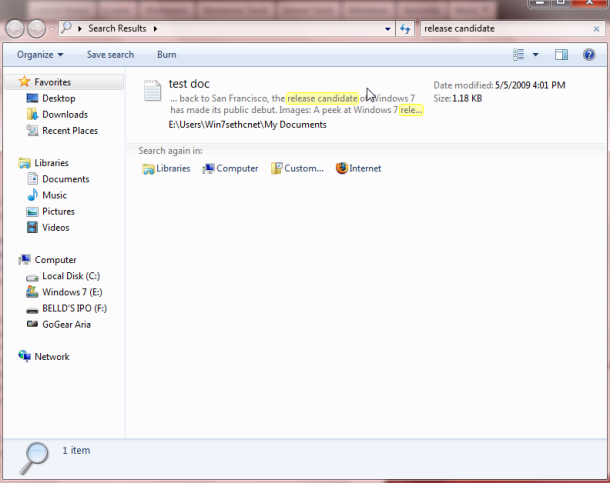Click the release candidate search field

500,29
